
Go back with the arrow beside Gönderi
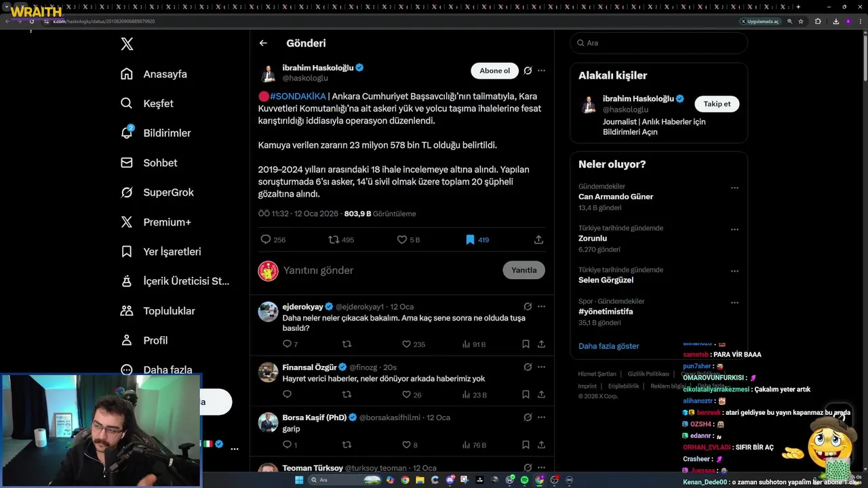[263, 43]
